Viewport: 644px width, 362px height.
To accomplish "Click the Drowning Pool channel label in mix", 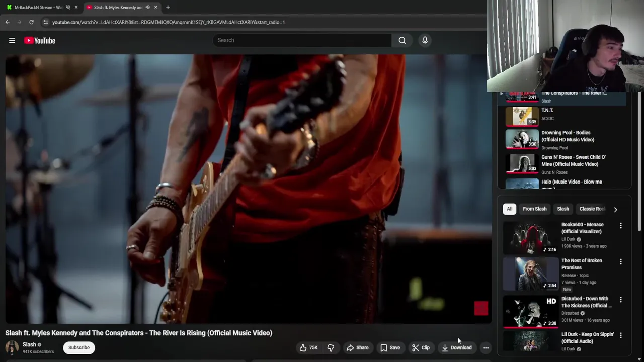I will point(554,148).
